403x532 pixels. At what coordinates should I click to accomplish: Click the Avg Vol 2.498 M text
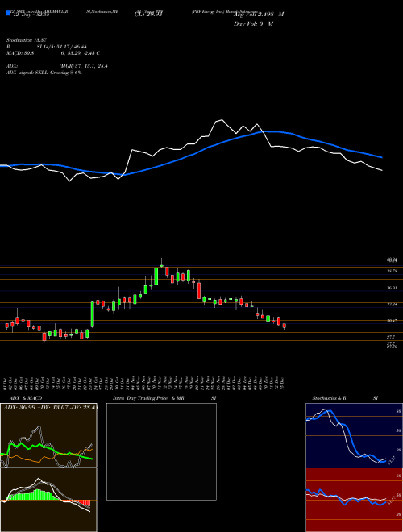click(258, 15)
